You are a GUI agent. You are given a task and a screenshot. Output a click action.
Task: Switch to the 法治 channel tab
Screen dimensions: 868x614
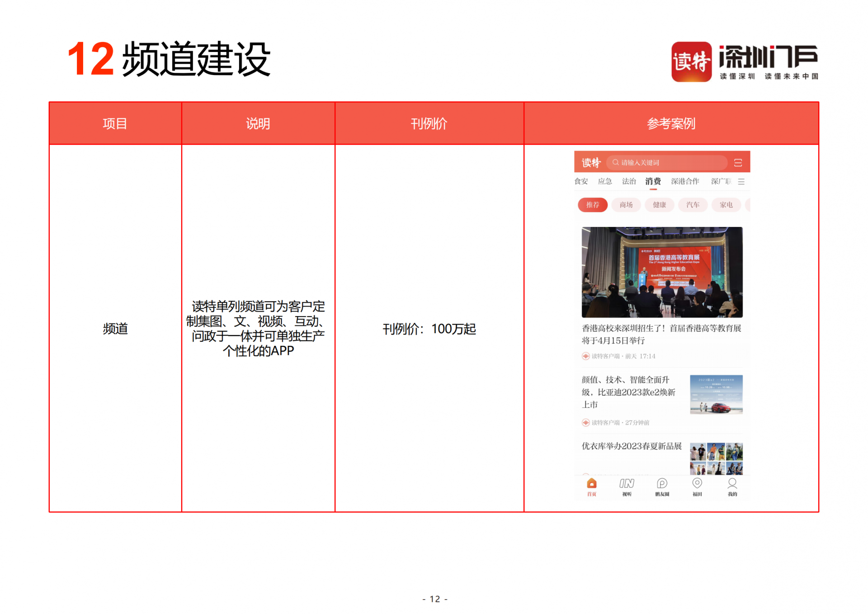click(629, 181)
